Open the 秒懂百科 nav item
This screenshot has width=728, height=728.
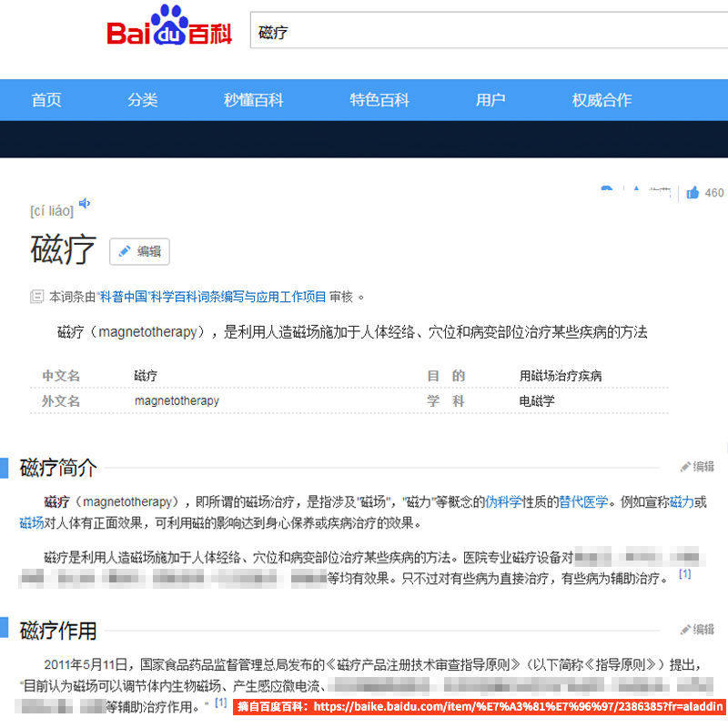point(254,100)
